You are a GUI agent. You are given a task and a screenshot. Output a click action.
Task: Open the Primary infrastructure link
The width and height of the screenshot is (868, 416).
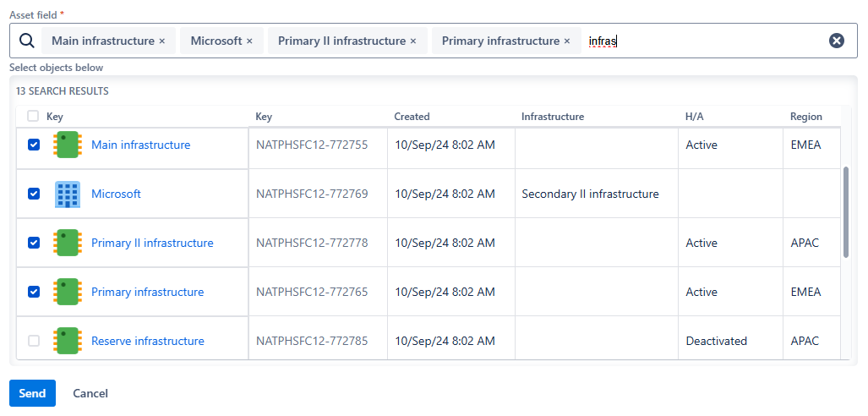coord(147,292)
